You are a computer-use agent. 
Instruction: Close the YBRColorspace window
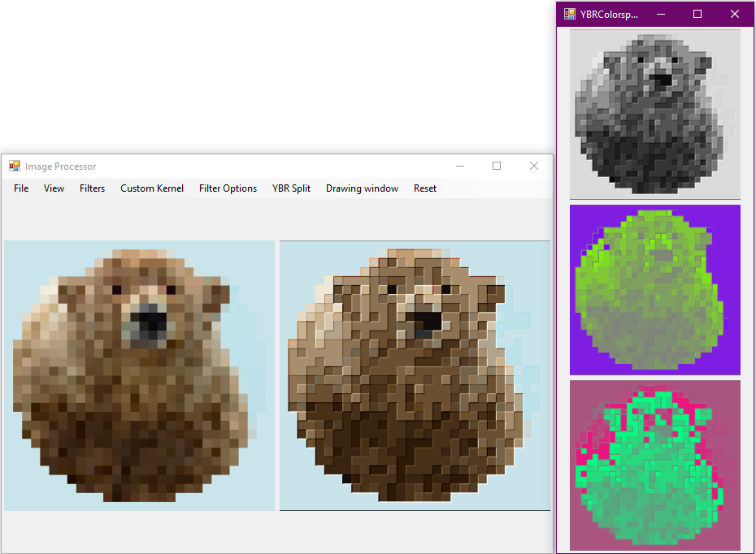click(x=735, y=14)
